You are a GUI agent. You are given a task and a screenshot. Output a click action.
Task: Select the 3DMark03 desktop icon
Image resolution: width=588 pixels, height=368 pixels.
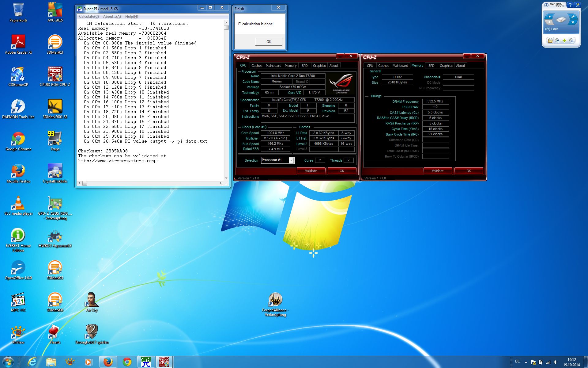click(x=55, y=44)
